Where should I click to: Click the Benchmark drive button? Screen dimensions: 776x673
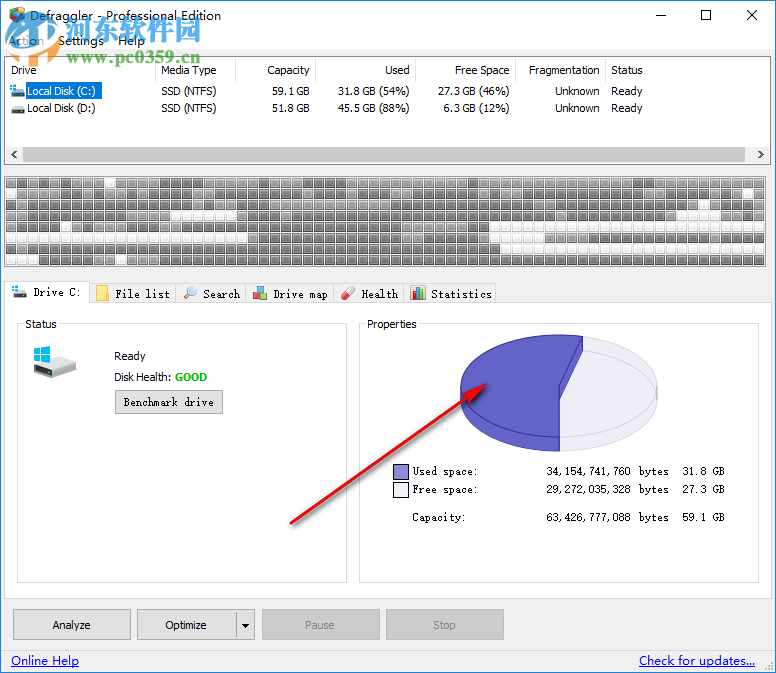tap(169, 402)
